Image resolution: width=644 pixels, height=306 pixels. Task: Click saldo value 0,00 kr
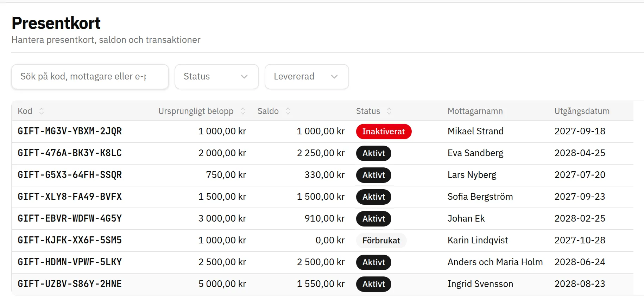[x=330, y=240]
